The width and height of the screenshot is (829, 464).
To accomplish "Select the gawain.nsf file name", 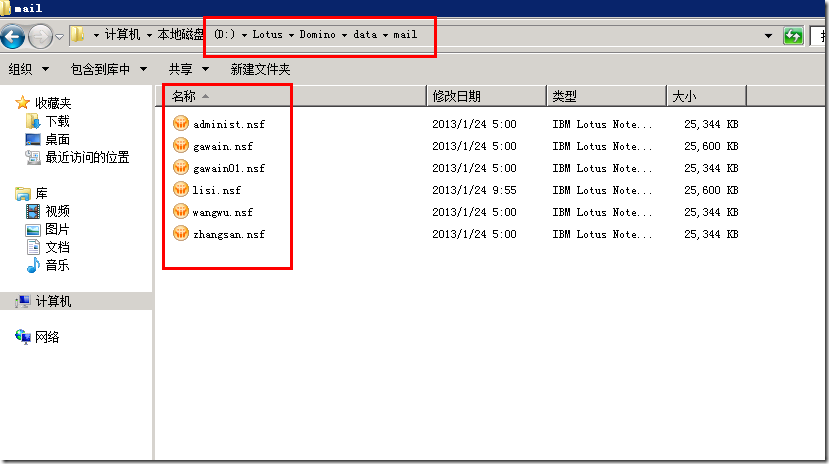I will click(x=223, y=146).
